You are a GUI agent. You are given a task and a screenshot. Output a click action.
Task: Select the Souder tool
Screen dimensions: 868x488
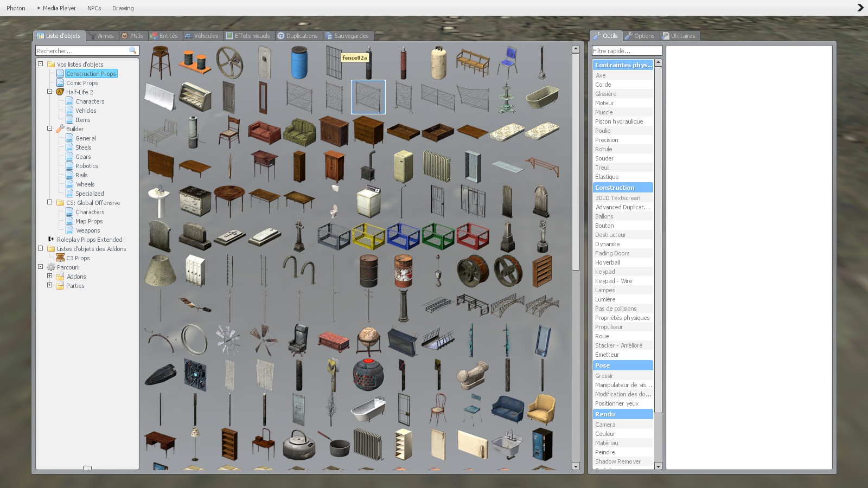pyautogui.click(x=623, y=158)
